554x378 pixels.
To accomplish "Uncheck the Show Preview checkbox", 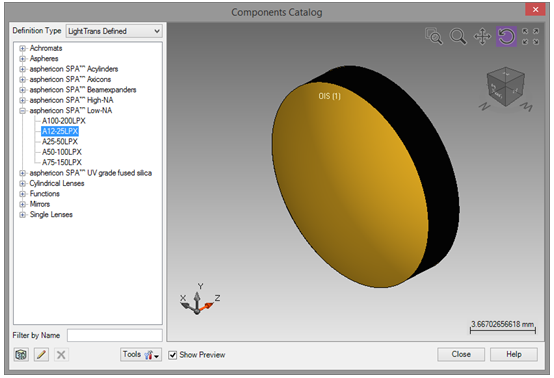I will point(172,355).
